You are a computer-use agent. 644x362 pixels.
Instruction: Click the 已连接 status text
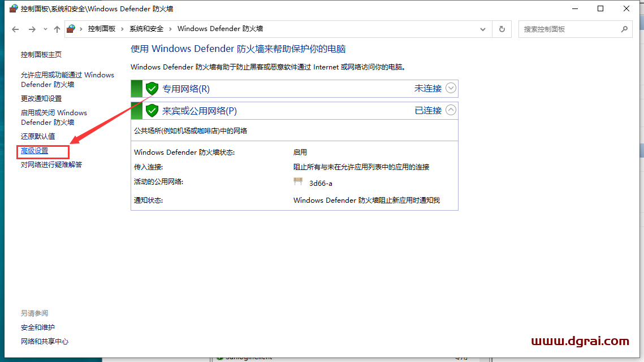click(428, 111)
